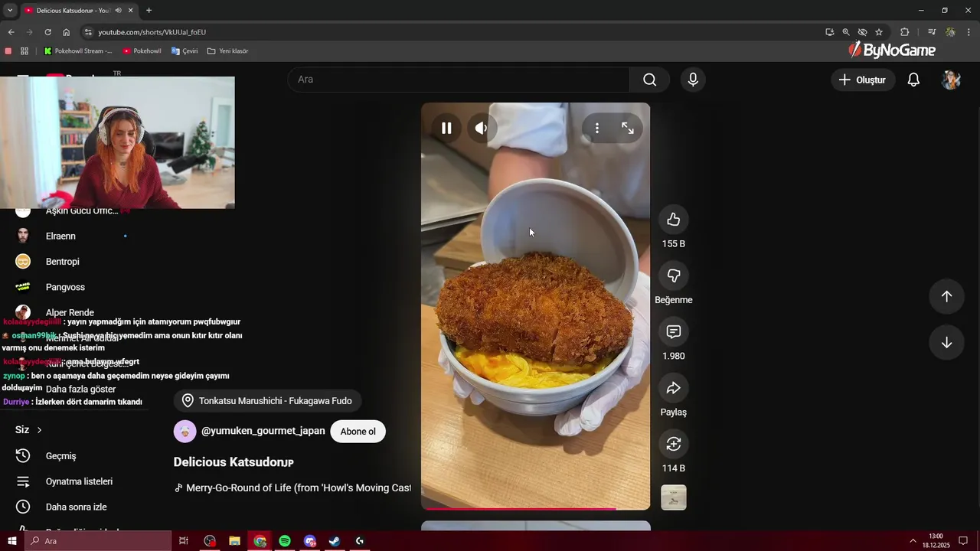Screen dimensions: 980x551
Task: Open the Pokehowll YouTube bookmark
Action: point(142,51)
